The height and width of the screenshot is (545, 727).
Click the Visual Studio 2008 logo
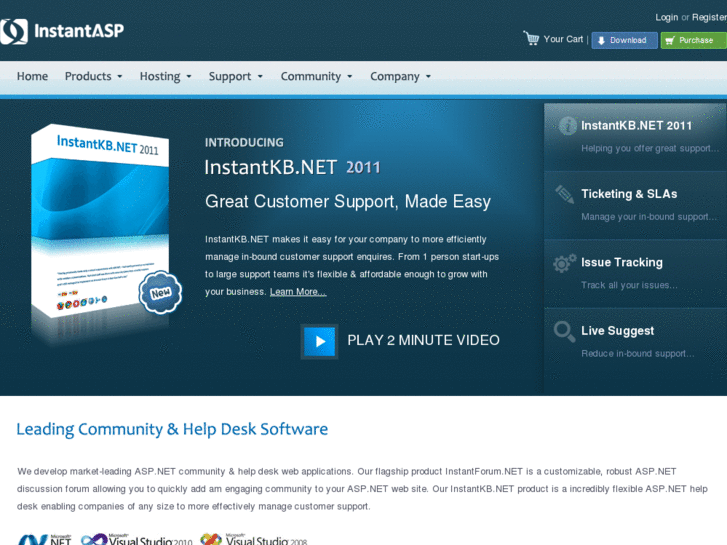(254, 539)
